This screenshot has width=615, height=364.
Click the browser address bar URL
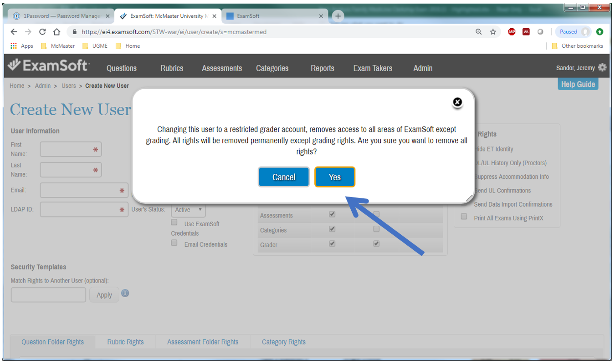pos(174,32)
